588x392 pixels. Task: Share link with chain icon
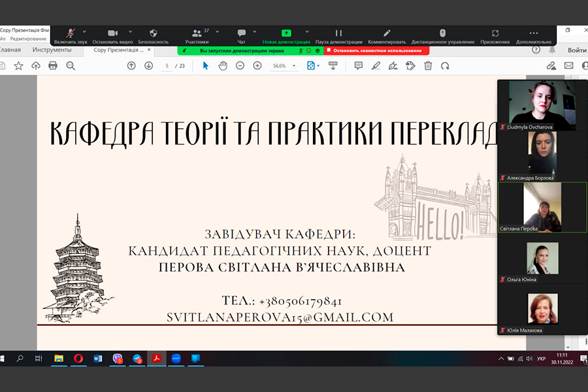point(551,66)
